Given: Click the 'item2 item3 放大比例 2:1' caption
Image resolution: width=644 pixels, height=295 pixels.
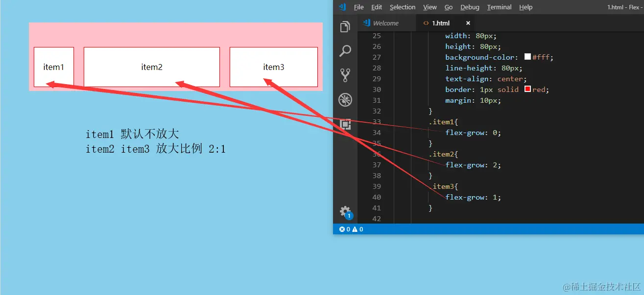Looking at the screenshot, I should pos(156,149).
